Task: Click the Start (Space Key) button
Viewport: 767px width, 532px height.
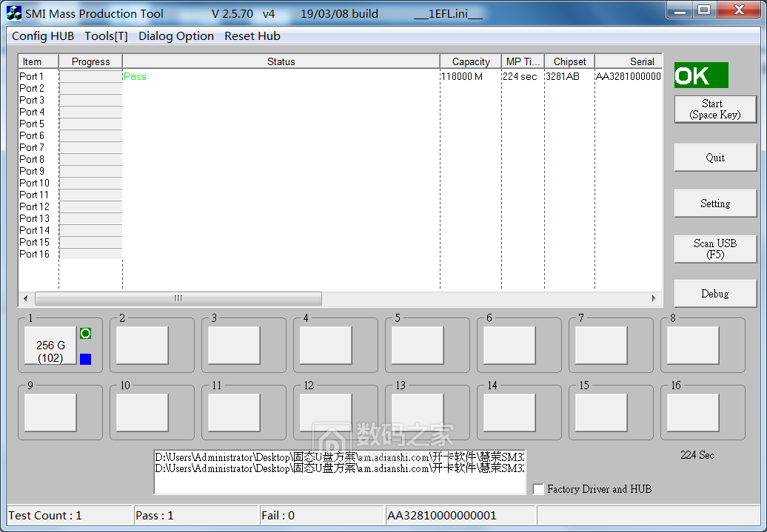Action: click(715, 109)
